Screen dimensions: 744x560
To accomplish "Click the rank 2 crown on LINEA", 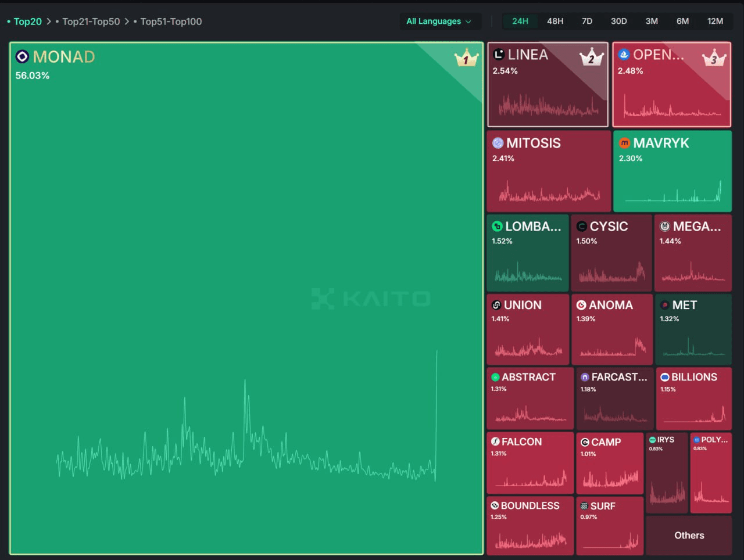I will click(592, 56).
